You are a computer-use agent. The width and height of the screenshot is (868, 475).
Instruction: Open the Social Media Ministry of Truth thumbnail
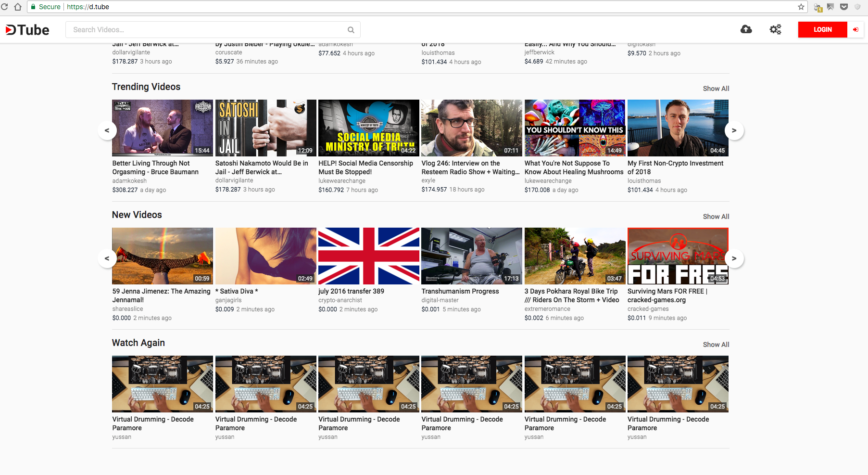click(x=369, y=128)
